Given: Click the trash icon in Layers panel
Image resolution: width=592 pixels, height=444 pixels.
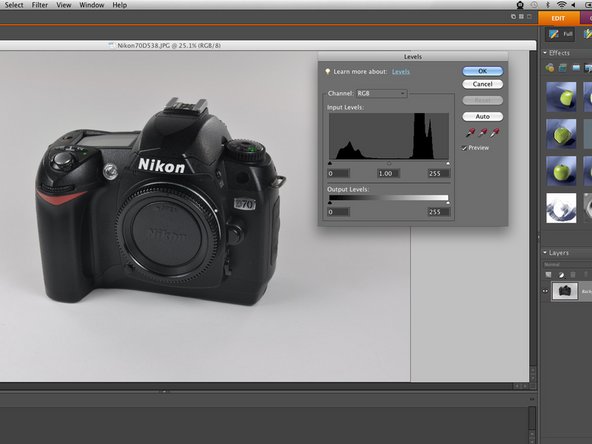Looking at the screenshot, I should click(x=573, y=275).
